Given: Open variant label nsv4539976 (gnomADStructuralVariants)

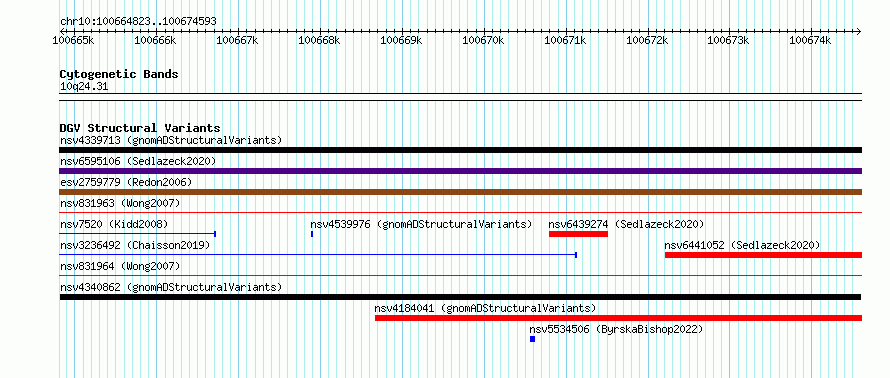Looking at the screenshot, I should coord(421,224).
